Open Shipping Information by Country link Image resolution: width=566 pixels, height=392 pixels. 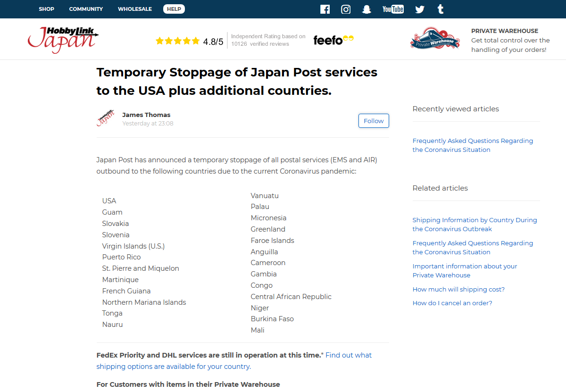click(x=474, y=225)
